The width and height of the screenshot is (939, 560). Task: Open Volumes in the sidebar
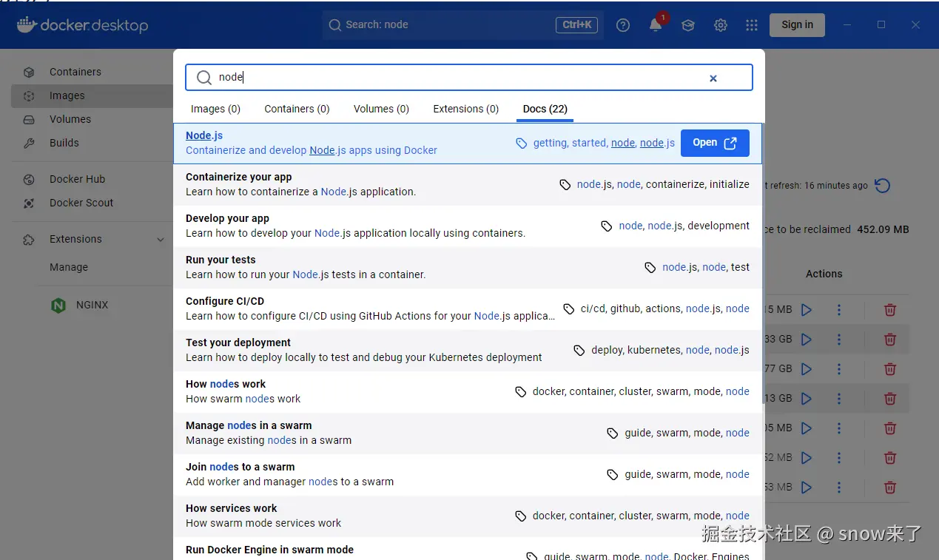click(x=92, y=119)
